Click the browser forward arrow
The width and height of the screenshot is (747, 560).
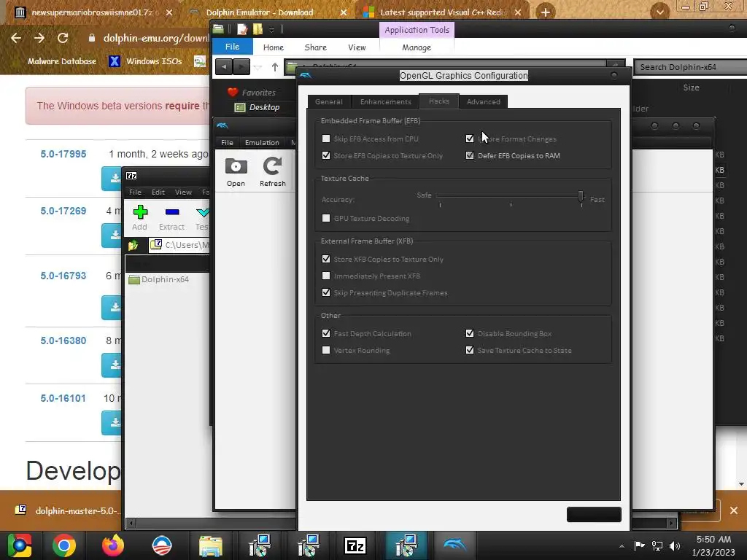point(39,38)
